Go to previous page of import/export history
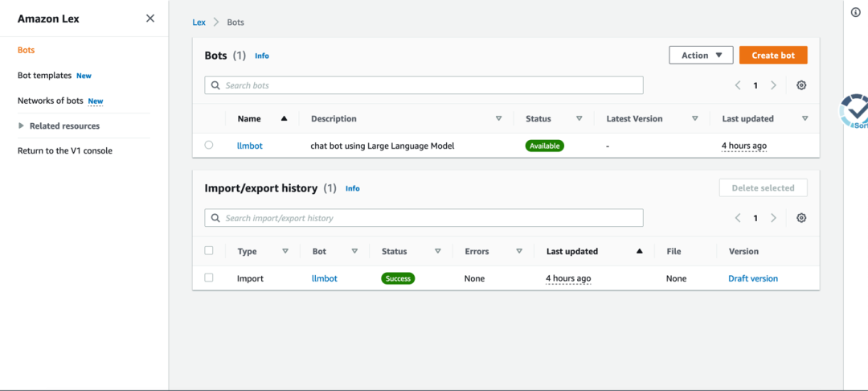 coord(738,218)
